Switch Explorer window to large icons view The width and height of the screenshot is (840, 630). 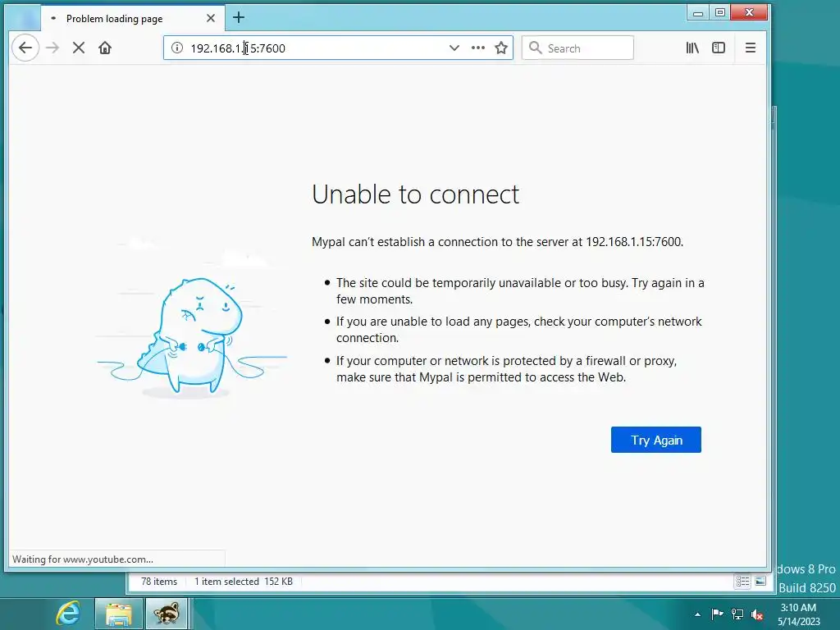click(760, 582)
